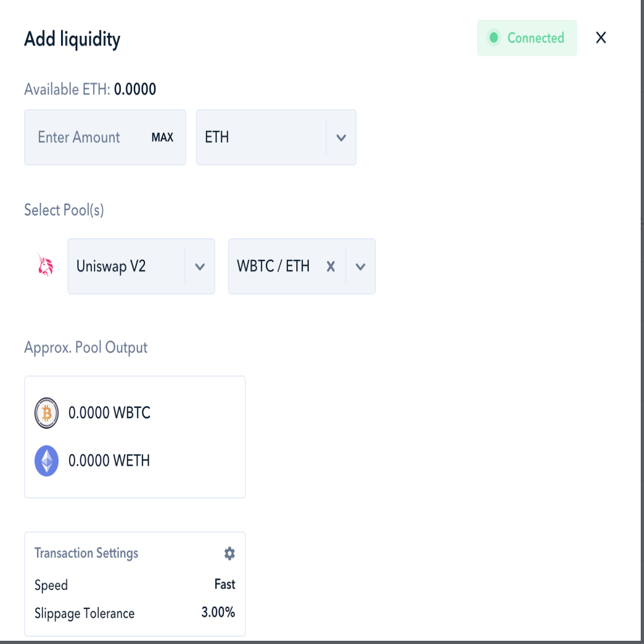
Task: Open transaction settings gear icon
Action: [x=230, y=553]
